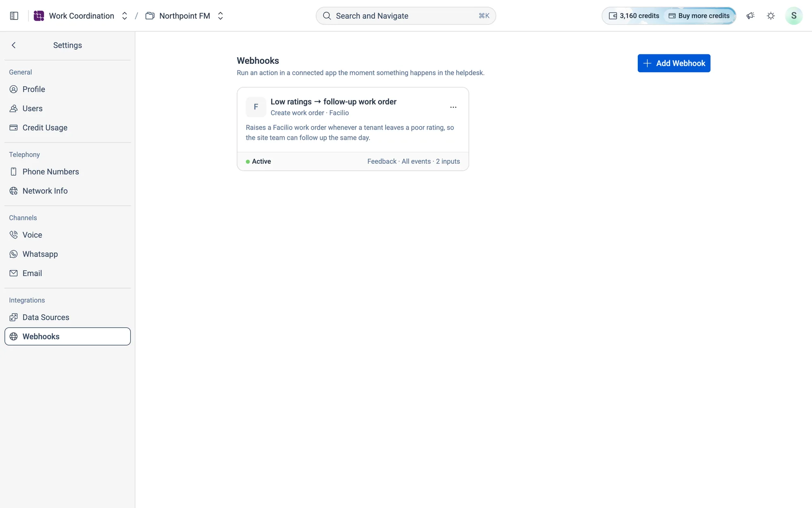Open Network Info page
Image resolution: width=812 pixels, height=508 pixels.
67,191
